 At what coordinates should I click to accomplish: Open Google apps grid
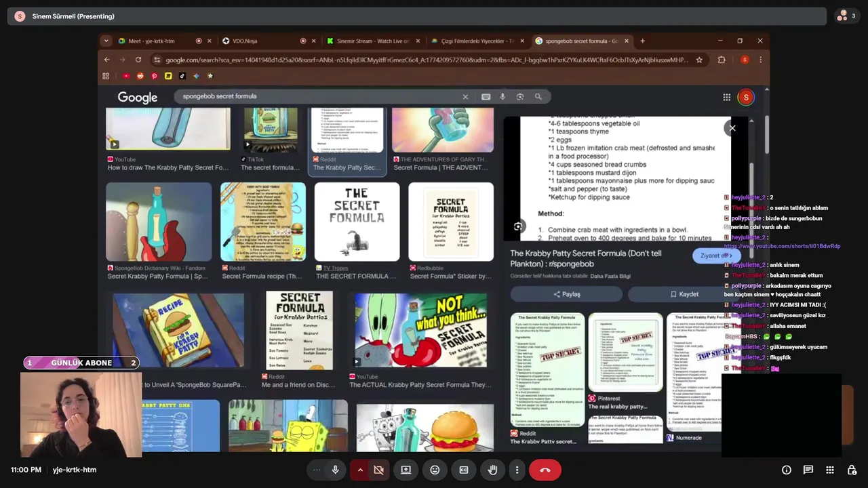726,97
